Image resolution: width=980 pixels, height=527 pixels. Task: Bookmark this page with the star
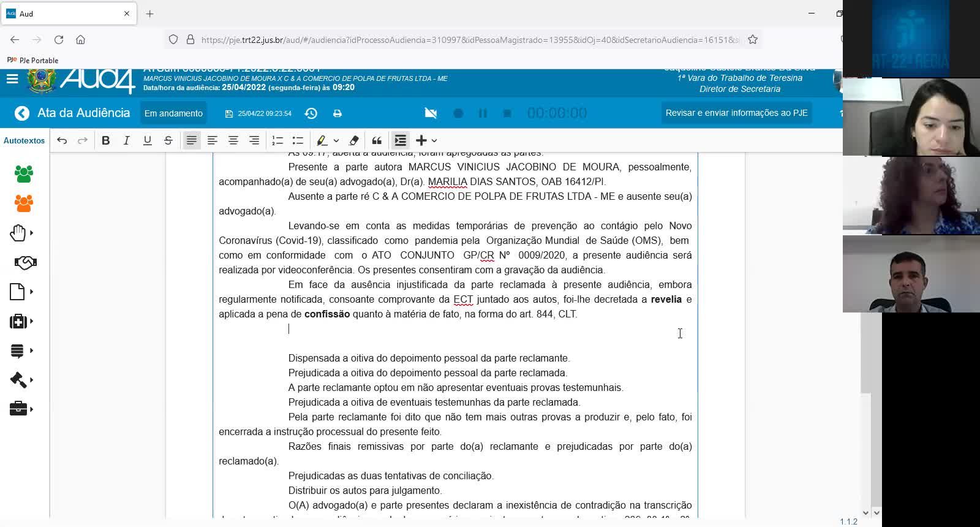753,40
